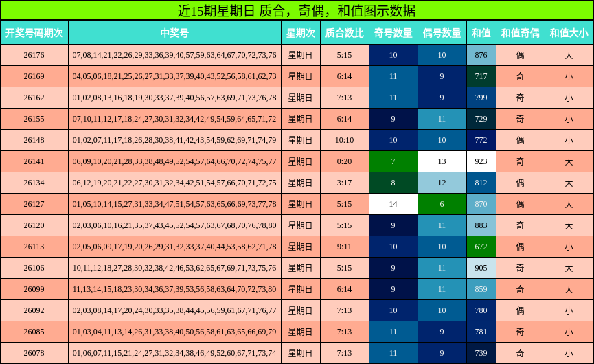Image resolution: width=594 pixels, height=364 pixels.
Task: Select the sum value 812
Action: coord(481,183)
